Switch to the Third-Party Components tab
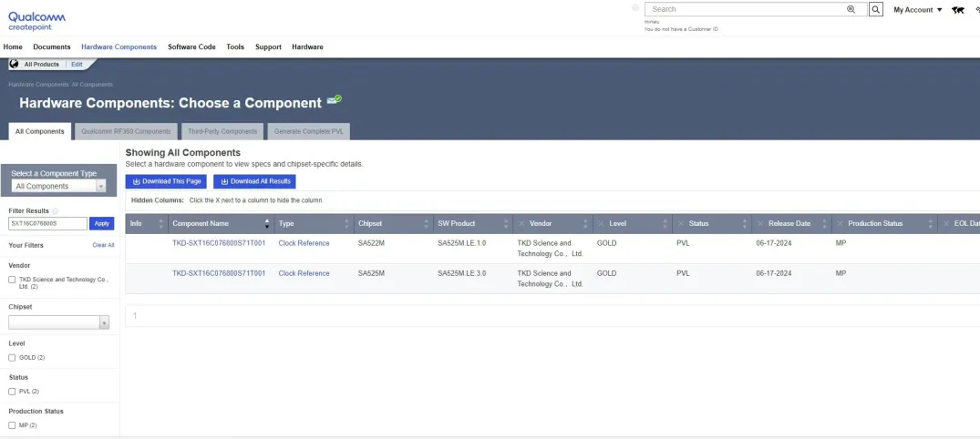Image resolution: width=980 pixels, height=439 pixels. (x=222, y=131)
